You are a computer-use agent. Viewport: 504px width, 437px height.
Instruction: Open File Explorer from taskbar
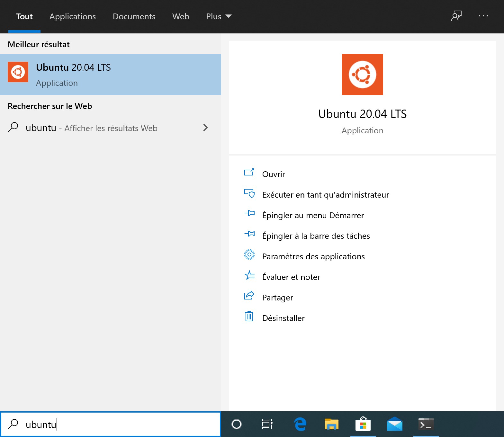coord(332,424)
